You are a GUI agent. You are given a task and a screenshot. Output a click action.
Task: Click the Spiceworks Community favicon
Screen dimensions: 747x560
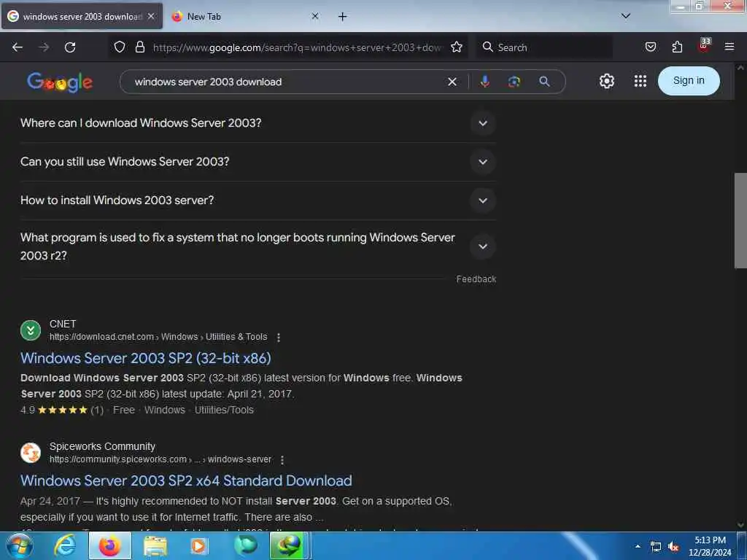pos(31,452)
